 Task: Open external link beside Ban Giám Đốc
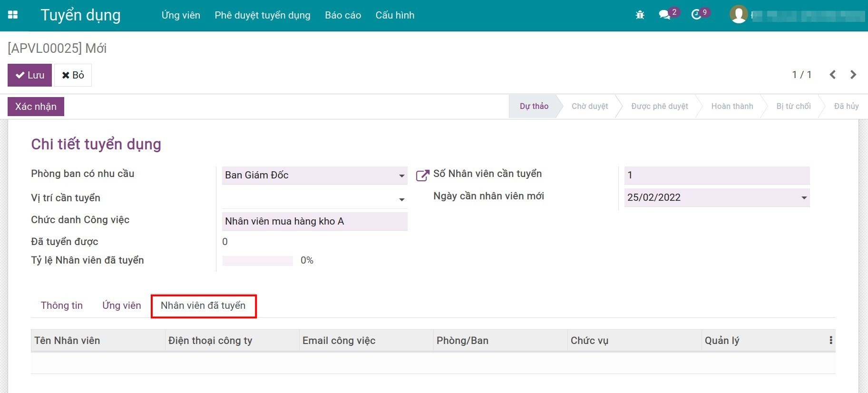[x=422, y=176]
